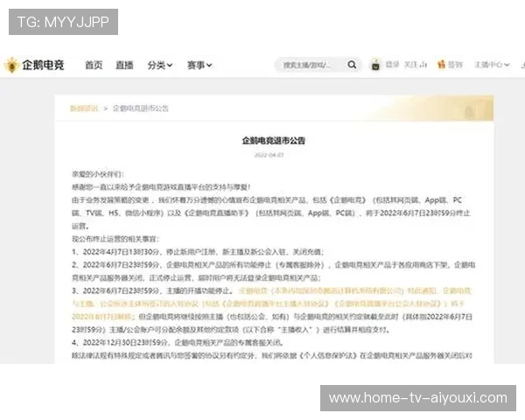Screen dimensions: 525x420
Task: Expand the 赛事 dropdown menu
Action: 199,65
